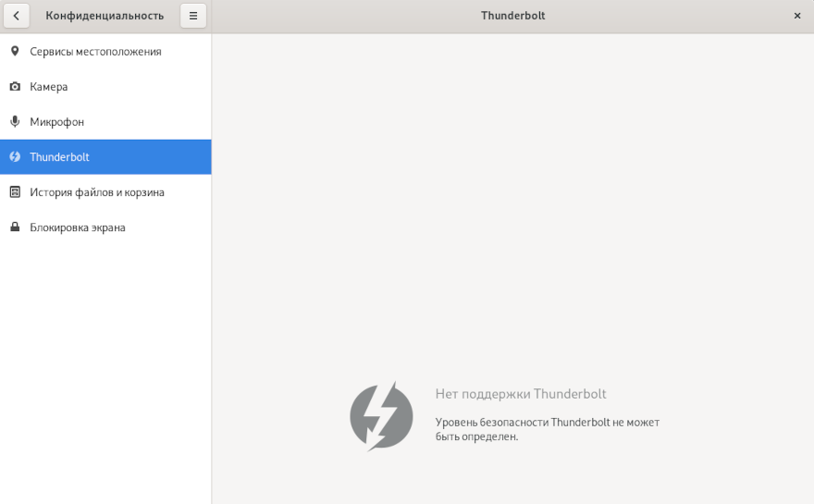Click the file history icon in sidebar

coord(15,192)
